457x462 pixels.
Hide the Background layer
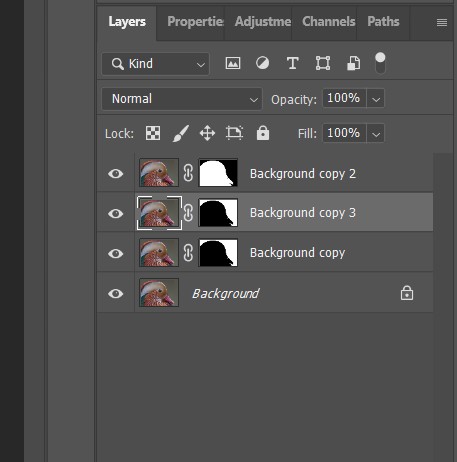[116, 293]
